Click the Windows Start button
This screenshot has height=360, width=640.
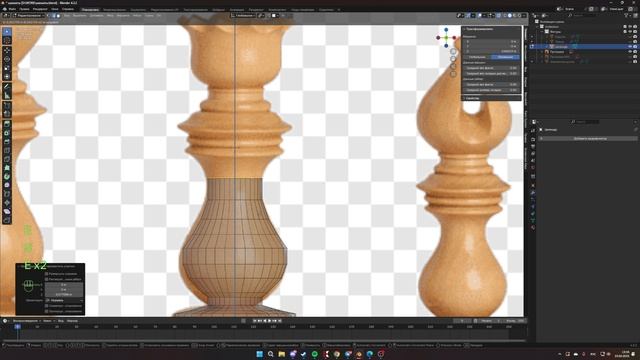coord(259,354)
